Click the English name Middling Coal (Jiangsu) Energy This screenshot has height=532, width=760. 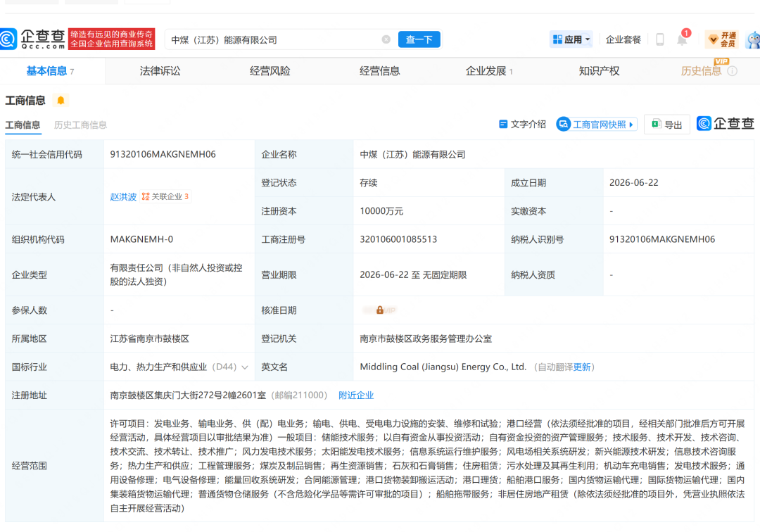point(443,367)
